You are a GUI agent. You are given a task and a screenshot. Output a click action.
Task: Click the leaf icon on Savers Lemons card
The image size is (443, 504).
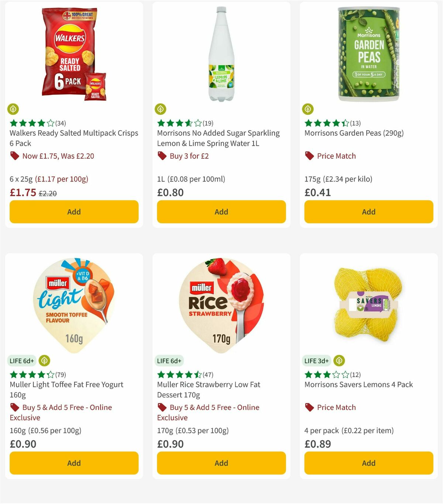pyautogui.click(x=339, y=360)
